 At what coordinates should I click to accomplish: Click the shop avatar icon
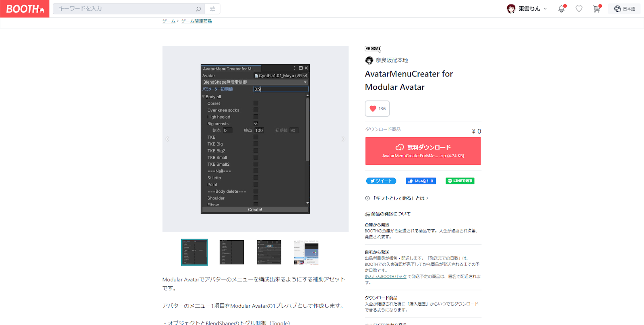point(369,60)
